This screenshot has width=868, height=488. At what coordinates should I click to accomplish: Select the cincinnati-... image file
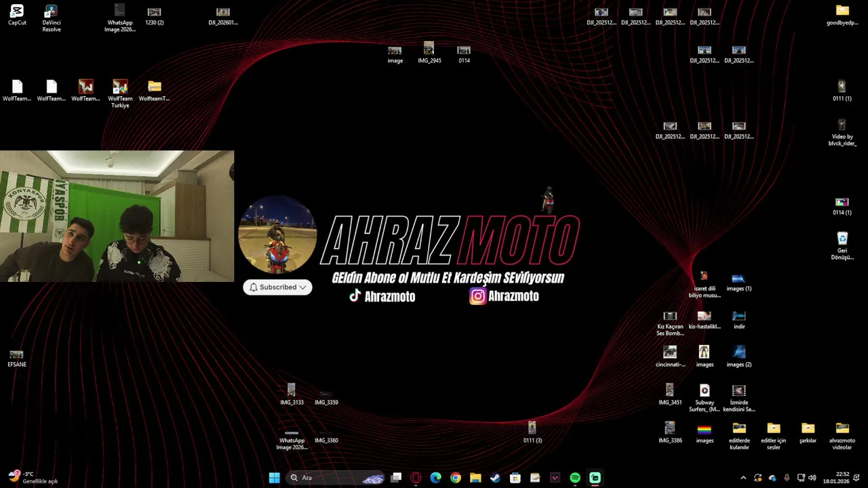pyautogui.click(x=670, y=357)
